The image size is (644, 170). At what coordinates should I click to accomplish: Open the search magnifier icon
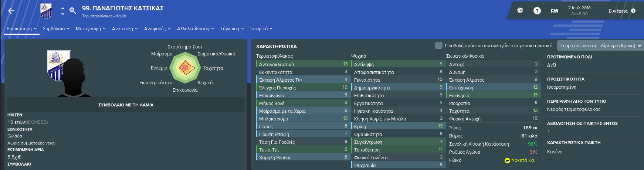click(73, 11)
